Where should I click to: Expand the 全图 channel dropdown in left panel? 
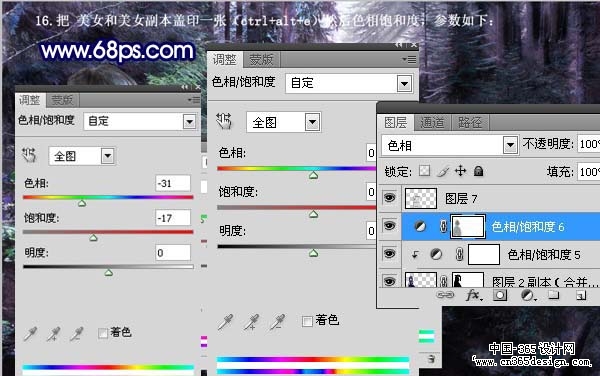pyautogui.click(x=82, y=156)
